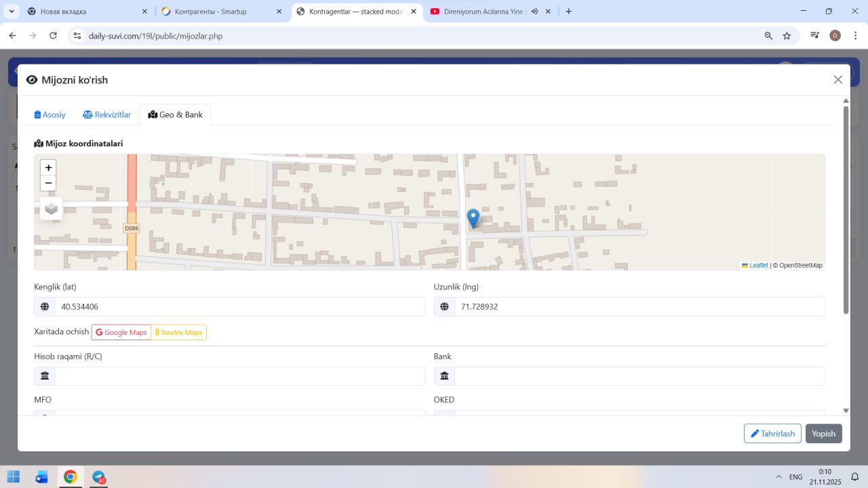Click the modal's vertical scrollbar

[x=846, y=210]
